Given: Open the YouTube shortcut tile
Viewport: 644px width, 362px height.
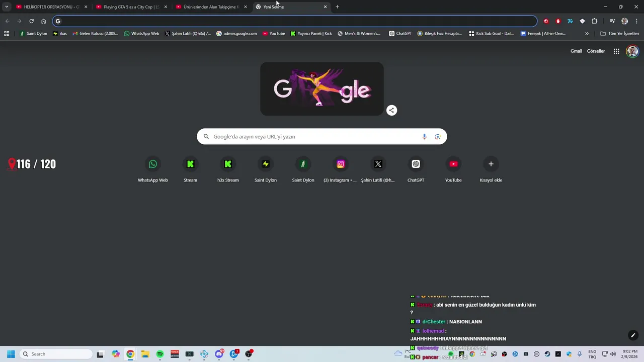Looking at the screenshot, I should tap(453, 169).
